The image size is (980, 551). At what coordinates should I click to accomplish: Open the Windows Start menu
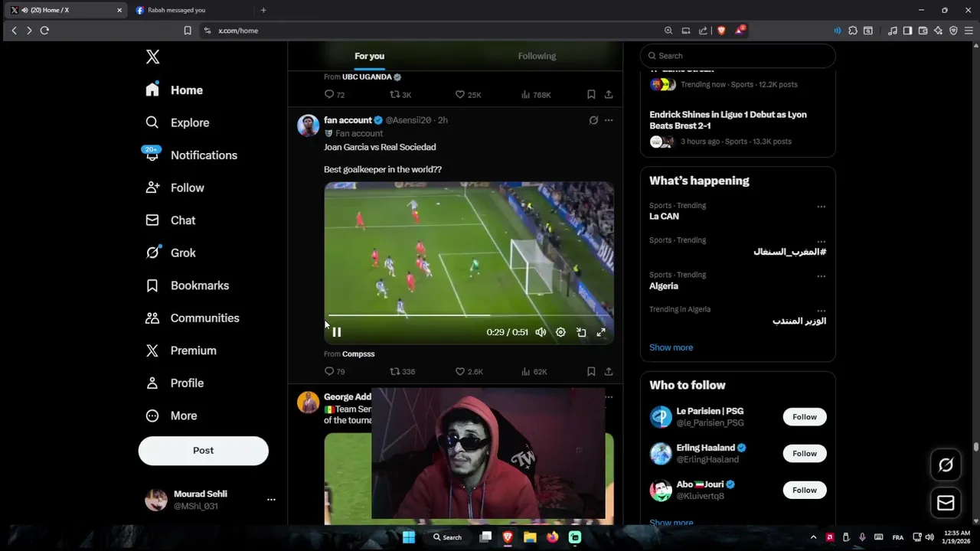click(409, 537)
